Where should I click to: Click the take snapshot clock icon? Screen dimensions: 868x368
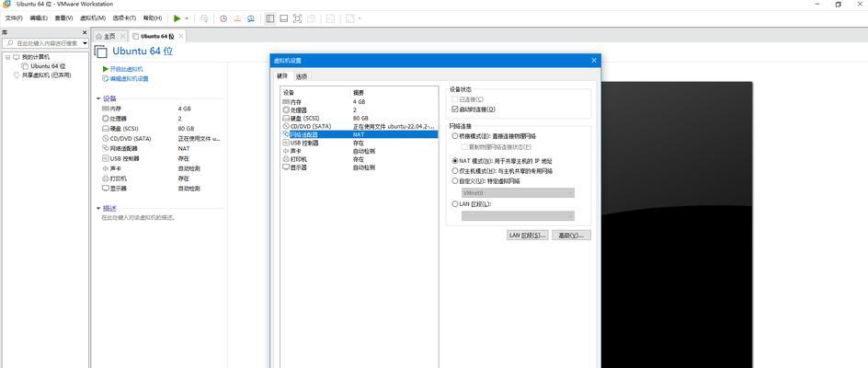coord(223,18)
